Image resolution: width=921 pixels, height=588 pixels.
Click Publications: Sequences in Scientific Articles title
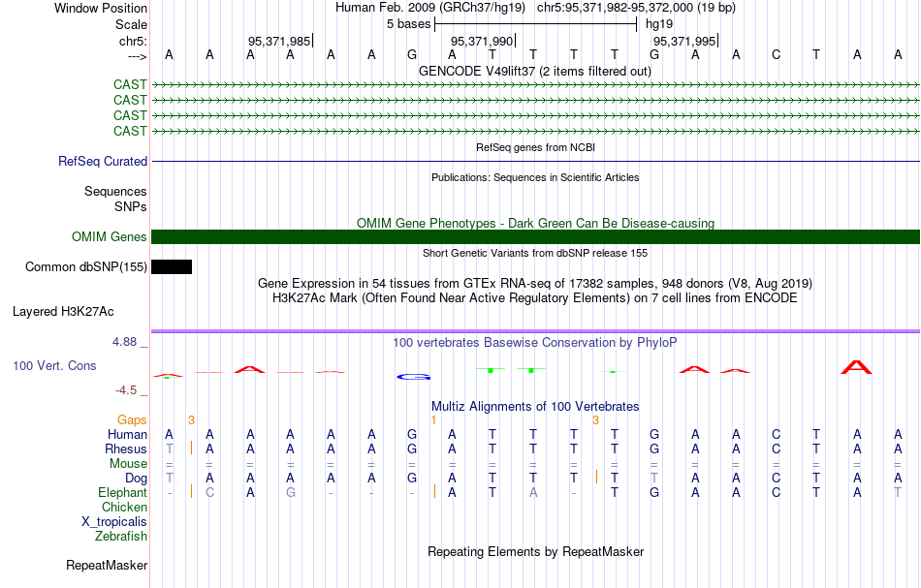[x=535, y=177]
